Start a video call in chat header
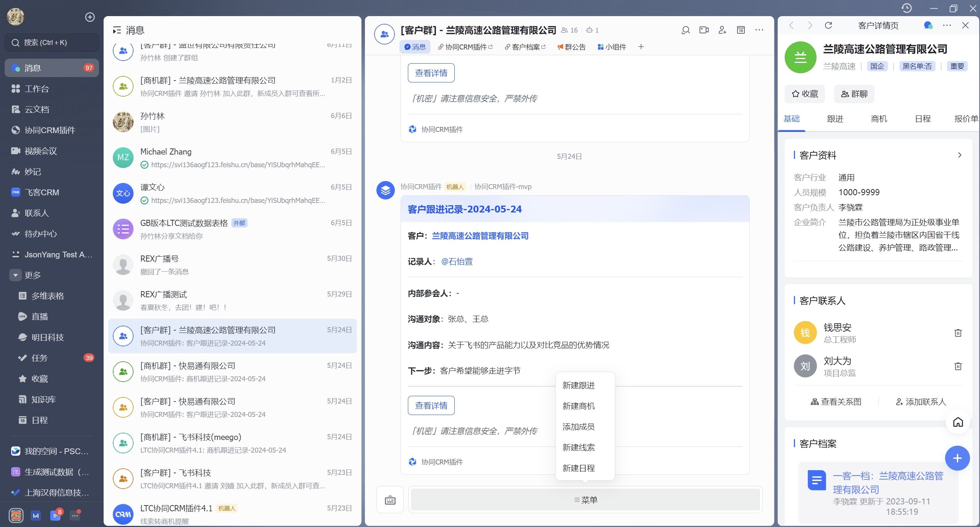 click(704, 30)
